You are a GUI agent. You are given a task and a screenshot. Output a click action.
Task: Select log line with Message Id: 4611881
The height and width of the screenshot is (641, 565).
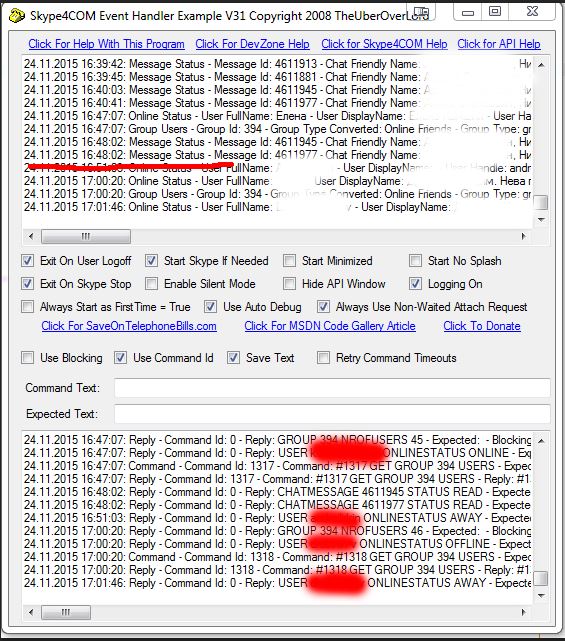tap(277, 77)
